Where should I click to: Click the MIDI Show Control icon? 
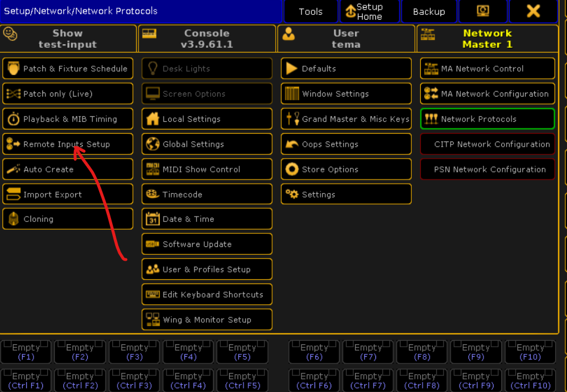click(153, 169)
